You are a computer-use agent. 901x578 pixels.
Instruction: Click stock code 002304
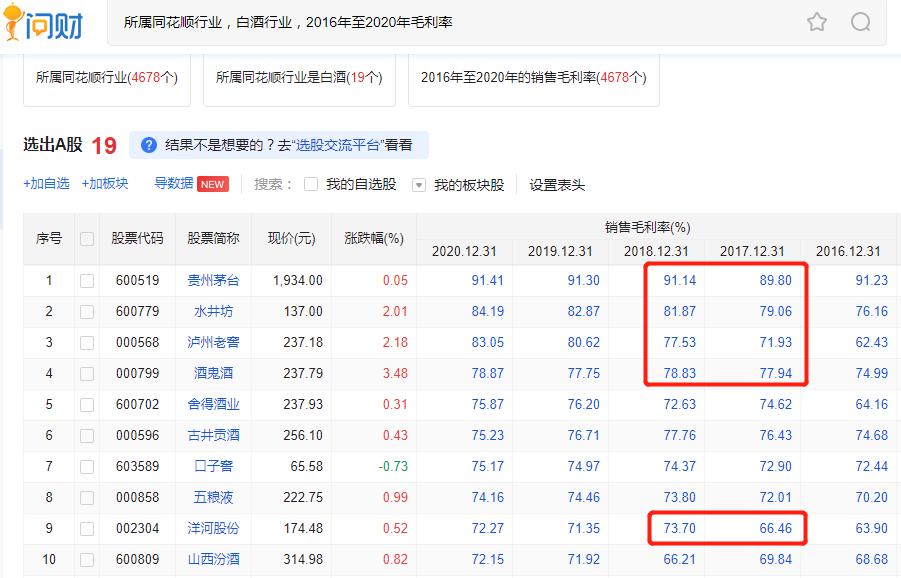click(x=137, y=529)
